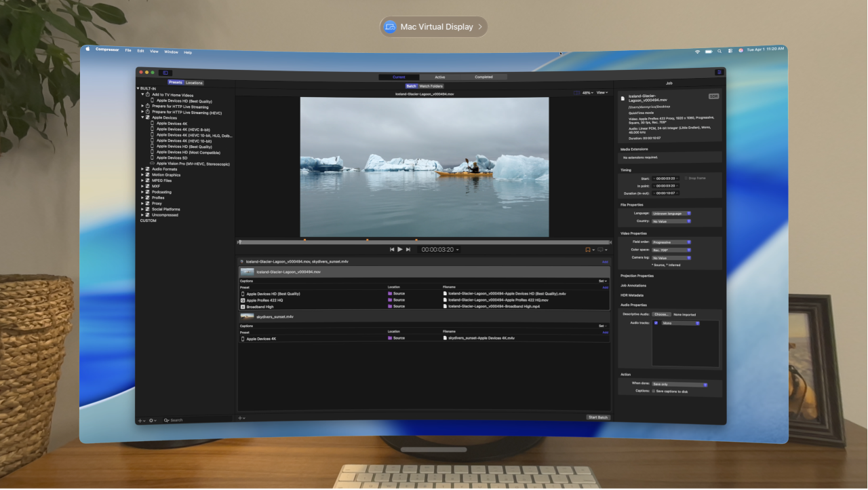Expand the ProRes preset category

[x=142, y=197]
